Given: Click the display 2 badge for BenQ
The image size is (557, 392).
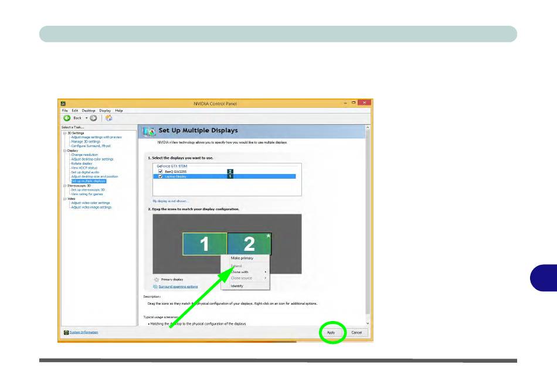Looking at the screenshot, I should pos(230,172).
